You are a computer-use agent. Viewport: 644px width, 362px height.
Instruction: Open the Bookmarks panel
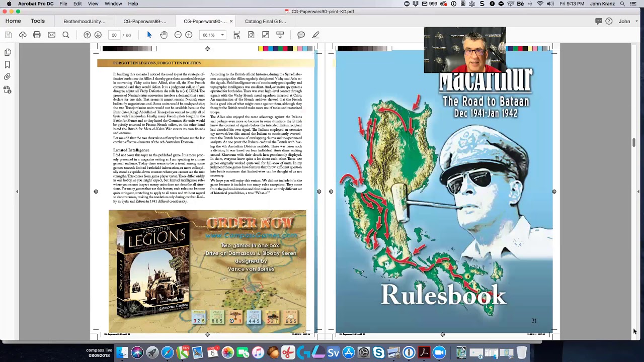pos(8,65)
